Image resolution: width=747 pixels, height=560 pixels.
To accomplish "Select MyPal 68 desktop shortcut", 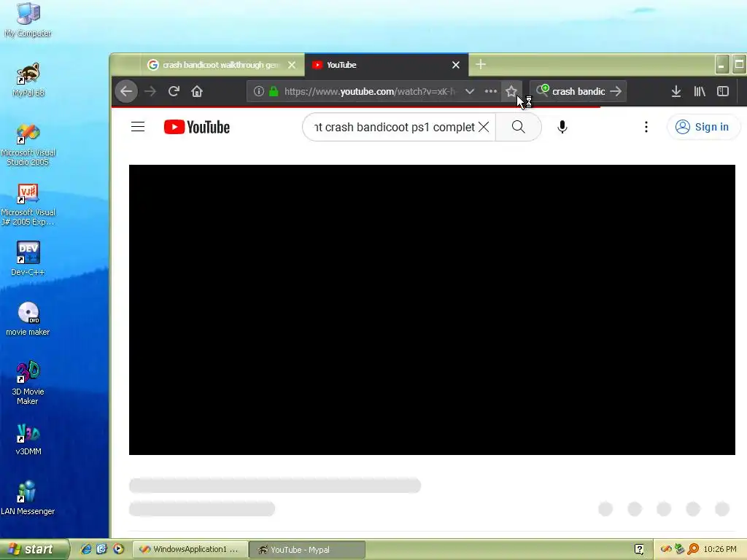I will [28, 79].
